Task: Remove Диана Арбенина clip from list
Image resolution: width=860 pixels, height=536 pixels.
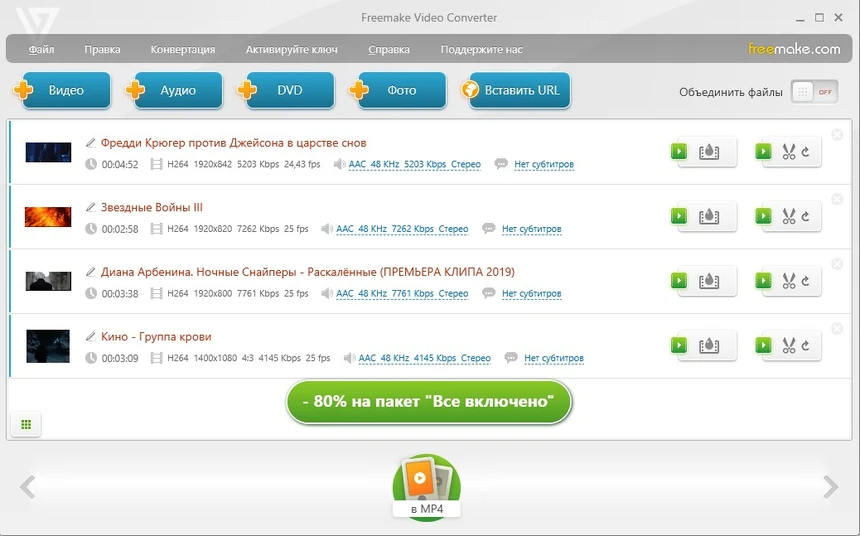Action: click(837, 264)
